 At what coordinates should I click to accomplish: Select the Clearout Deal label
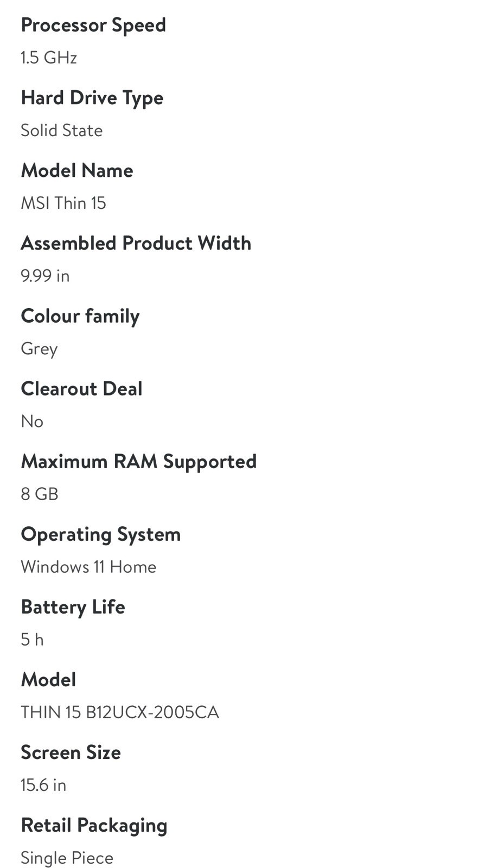[x=82, y=389]
